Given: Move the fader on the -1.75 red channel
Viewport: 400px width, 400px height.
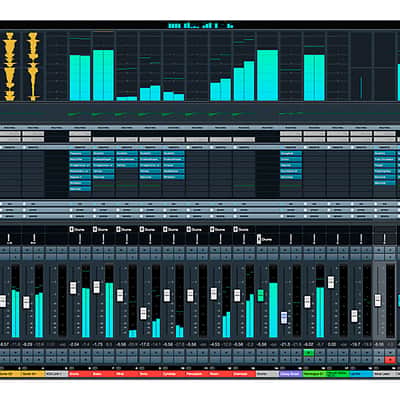Looking at the screenshot, I should point(96,287).
